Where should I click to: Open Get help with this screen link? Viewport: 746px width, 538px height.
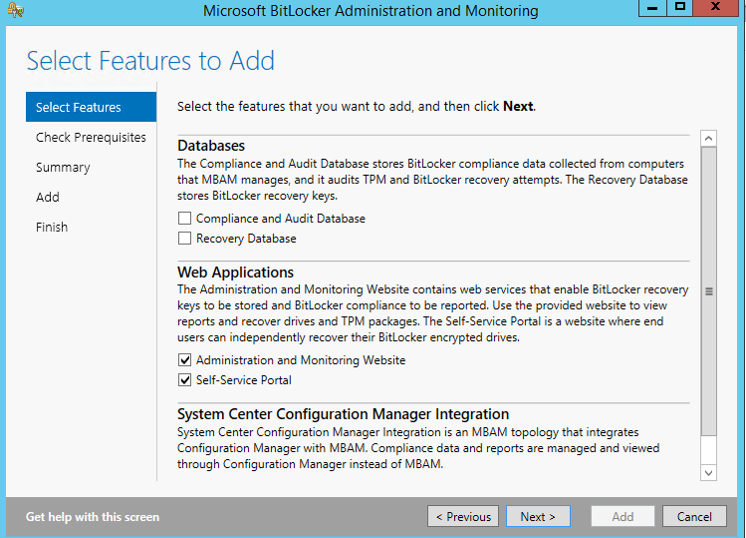(x=92, y=517)
